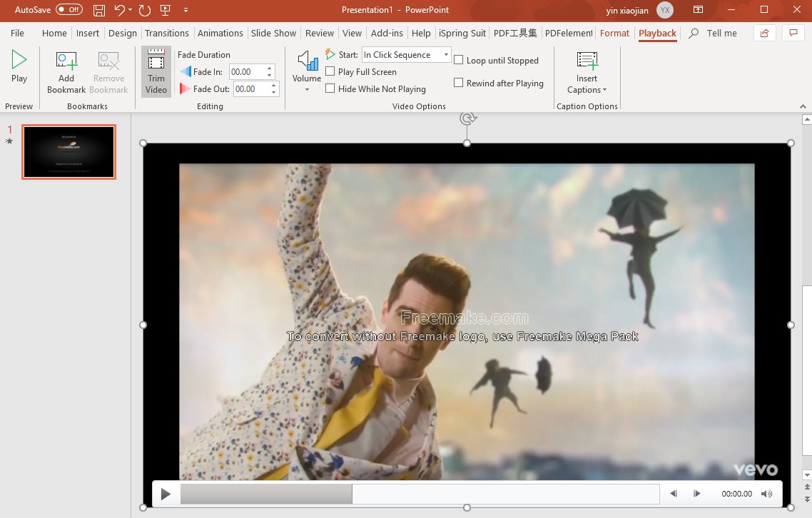Click the Fade Out time field
812x518 pixels.
250,88
